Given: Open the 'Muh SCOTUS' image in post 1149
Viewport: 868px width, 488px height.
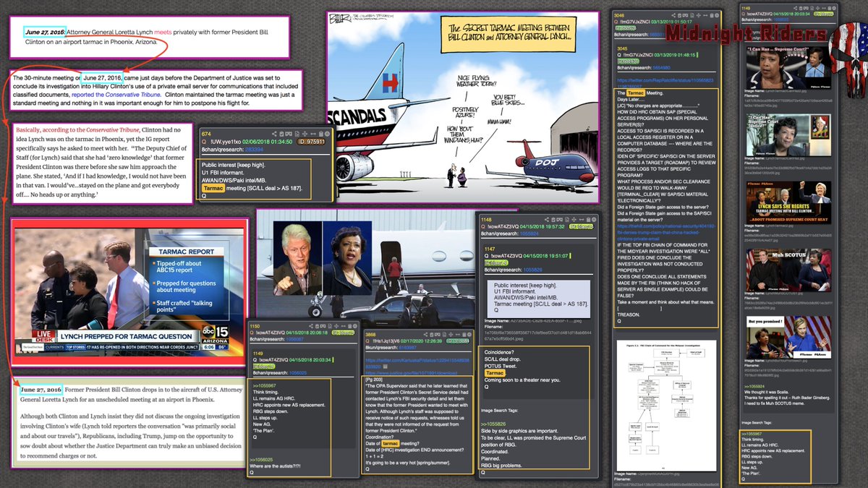Looking at the screenshot, I should click(787, 270).
